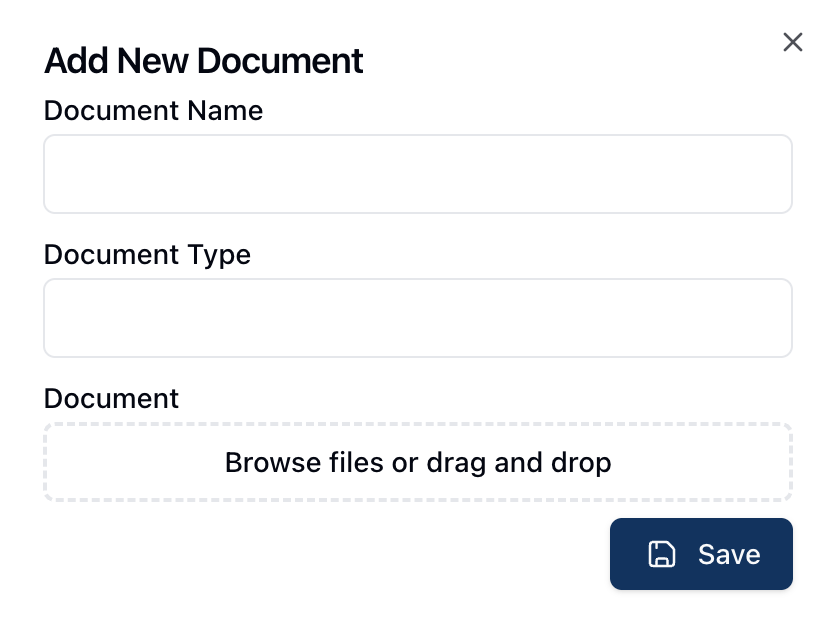Submit the form with the dark blue Save button

[701, 554]
